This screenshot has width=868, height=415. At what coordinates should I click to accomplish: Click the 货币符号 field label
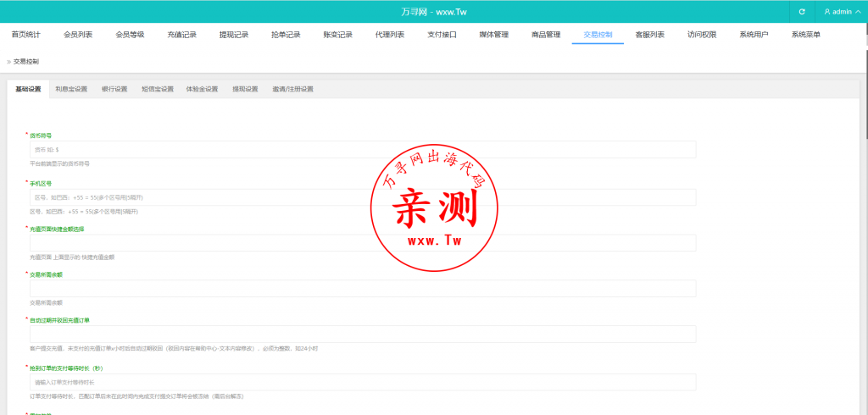coord(41,135)
